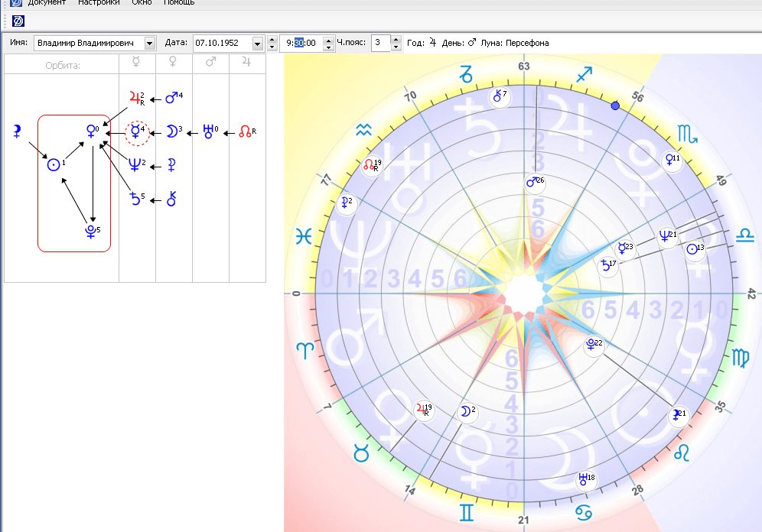Viewport: 762px width, 532px height.
Task: Decrease the date with the down arrow
Action: coord(272,47)
